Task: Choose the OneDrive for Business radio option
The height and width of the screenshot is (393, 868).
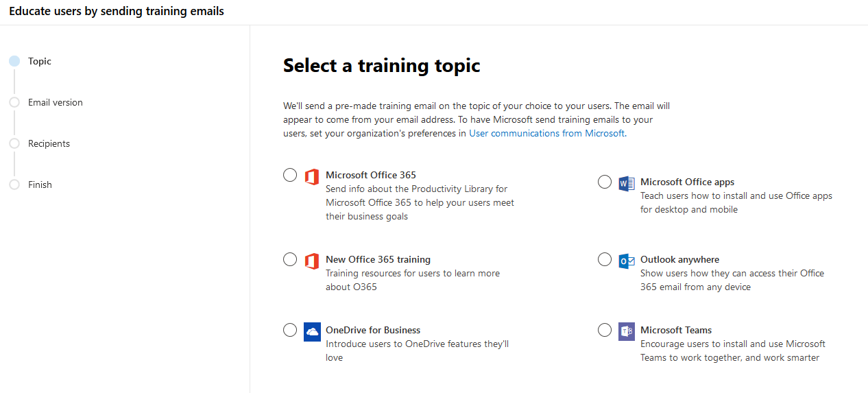Action: 290,330
